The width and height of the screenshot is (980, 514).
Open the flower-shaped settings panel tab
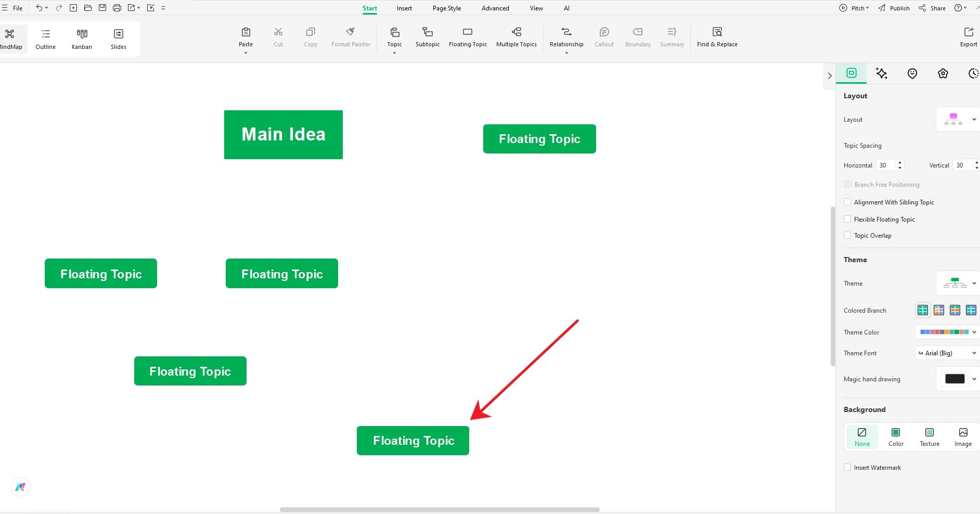(x=943, y=73)
